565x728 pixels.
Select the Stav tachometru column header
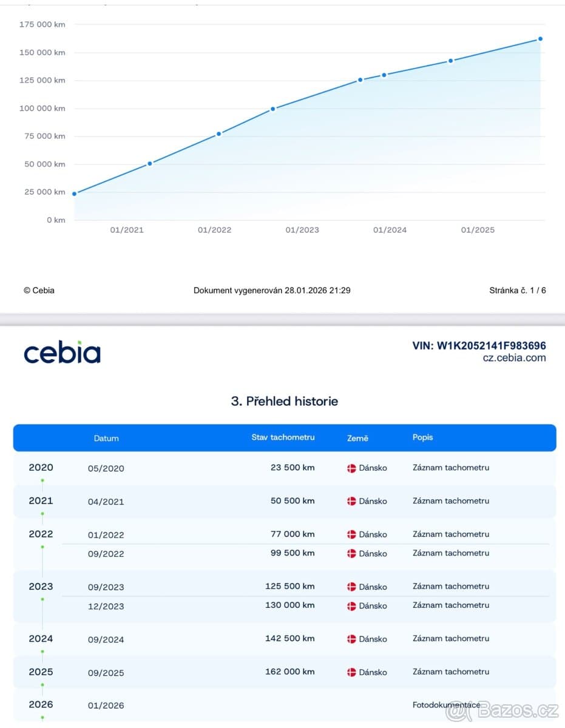tap(283, 437)
